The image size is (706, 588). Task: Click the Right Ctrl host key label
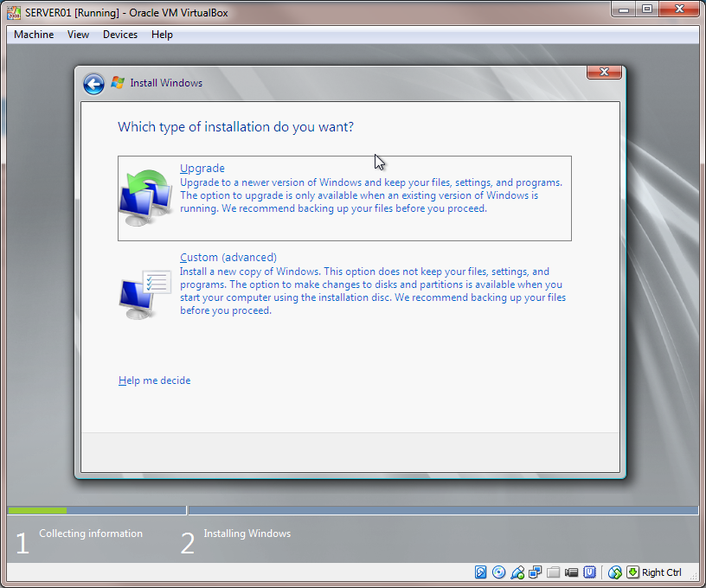[x=661, y=572]
